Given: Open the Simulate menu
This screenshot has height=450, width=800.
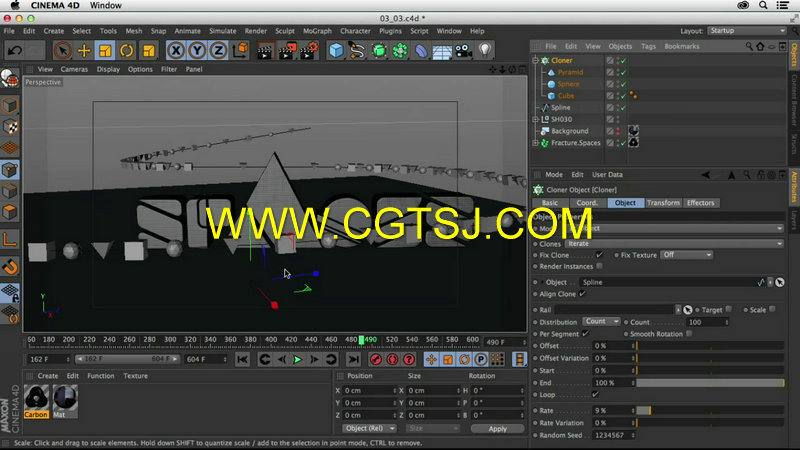Looking at the screenshot, I should coord(222,31).
